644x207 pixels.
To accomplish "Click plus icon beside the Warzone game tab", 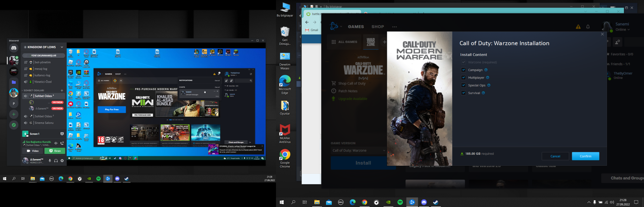I will [384, 42].
